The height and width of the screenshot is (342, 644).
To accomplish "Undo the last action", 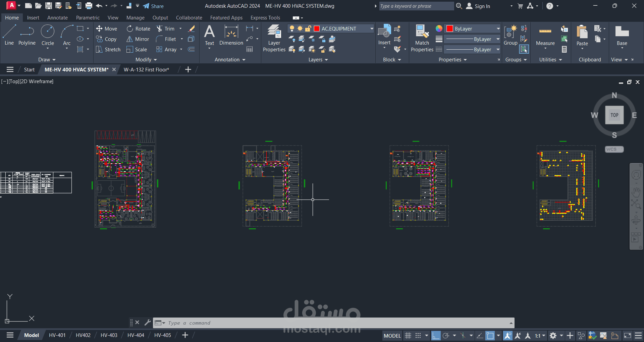I will (99, 6).
